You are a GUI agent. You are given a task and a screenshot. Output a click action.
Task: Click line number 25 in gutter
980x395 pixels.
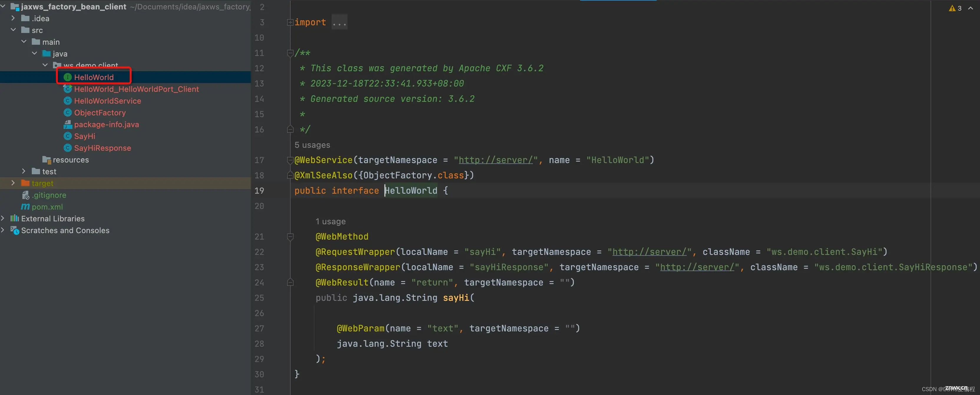pyautogui.click(x=259, y=298)
